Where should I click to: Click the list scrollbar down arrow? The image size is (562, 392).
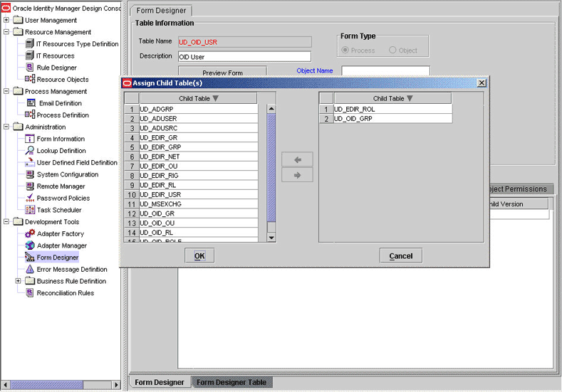coord(271,238)
